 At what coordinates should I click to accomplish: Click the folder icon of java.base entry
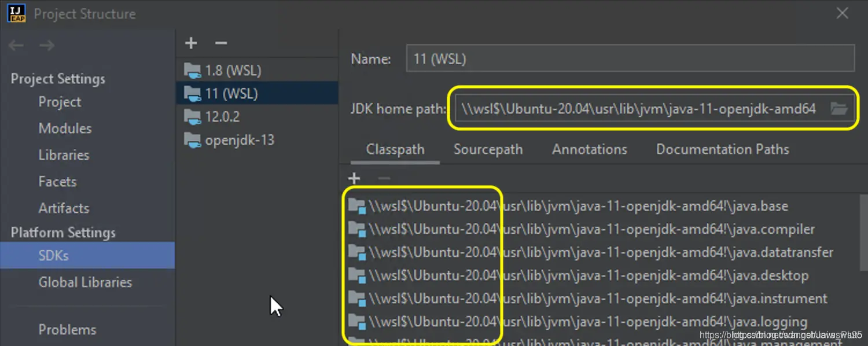357,207
